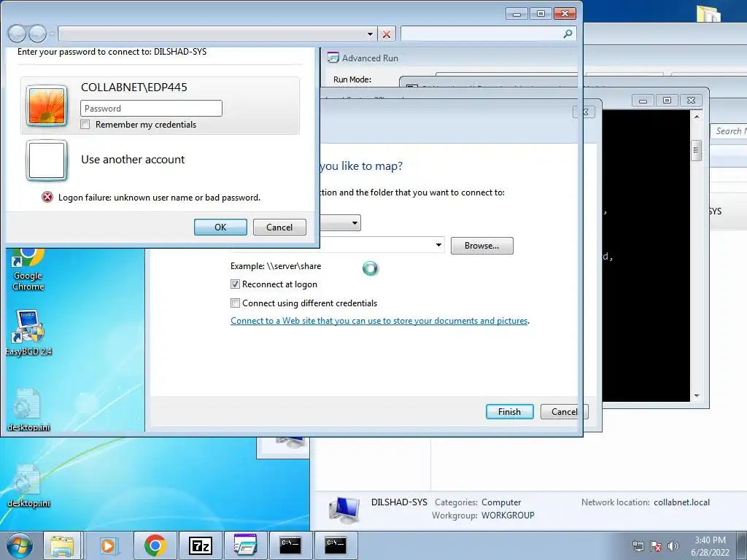The width and height of the screenshot is (747, 560).
Task: Click the Search box in network window
Action: click(729, 131)
